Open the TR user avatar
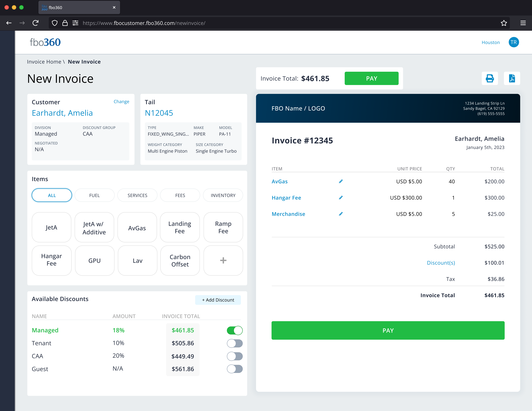532x411 pixels. point(514,42)
